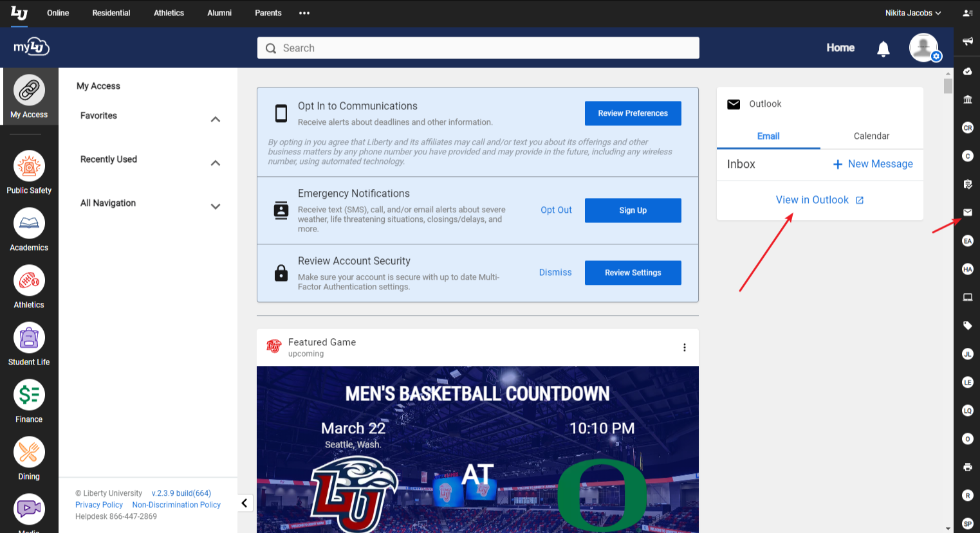Open the bank building icon
The height and width of the screenshot is (533, 980).
[x=967, y=99]
